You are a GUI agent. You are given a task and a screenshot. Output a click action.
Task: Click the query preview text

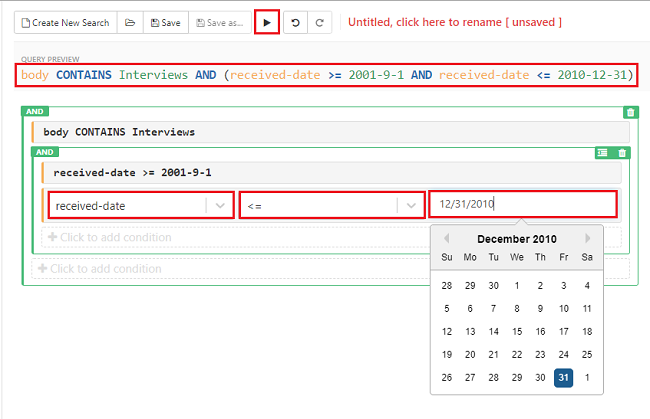(327, 75)
